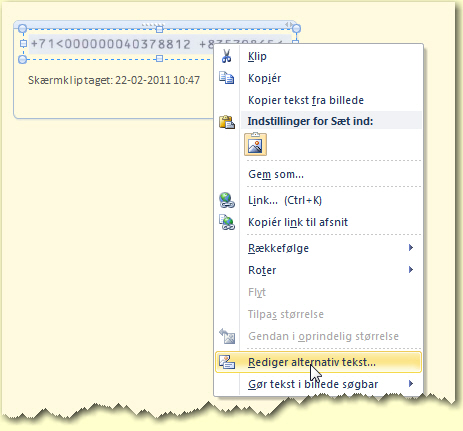
Task: Click the note container top drag handle
Action: pos(153,25)
